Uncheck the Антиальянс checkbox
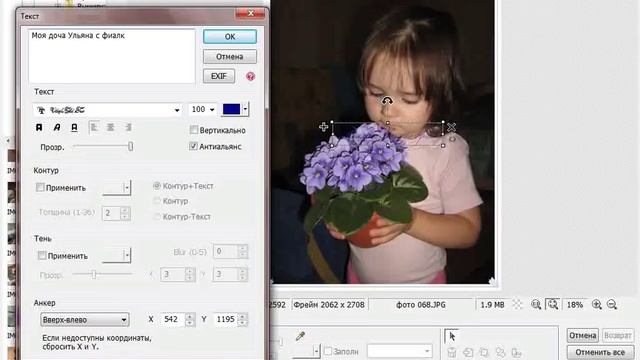 coord(193,146)
